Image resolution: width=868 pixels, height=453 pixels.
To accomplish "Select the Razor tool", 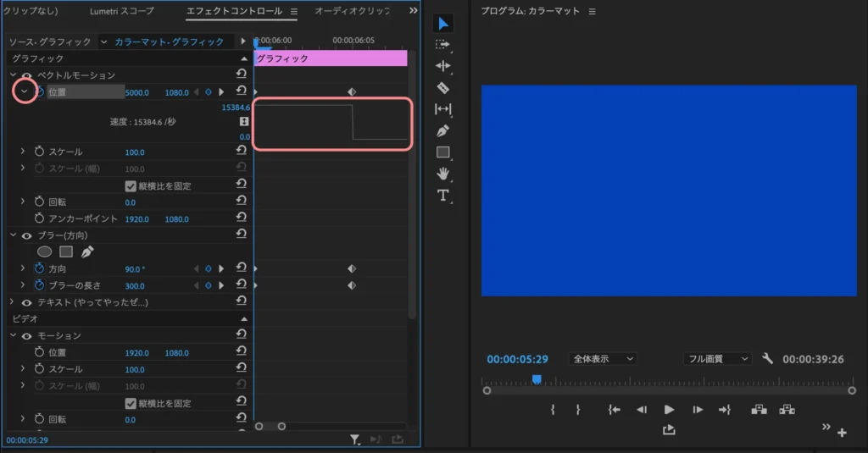I will point(442,87).
